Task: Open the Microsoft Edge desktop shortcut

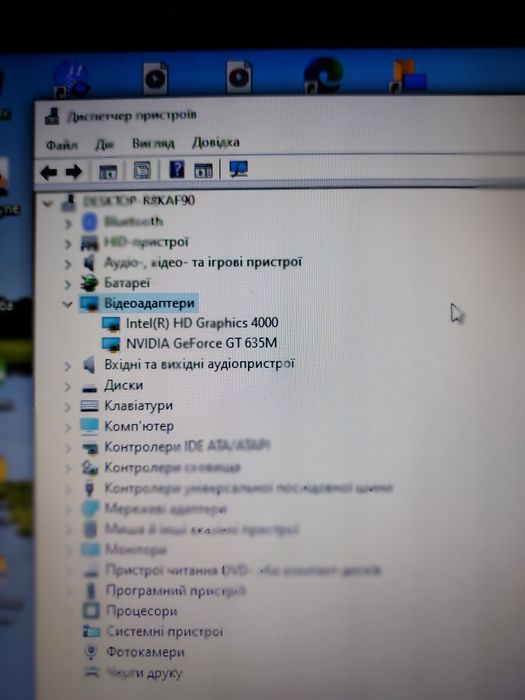Action: 323,75
